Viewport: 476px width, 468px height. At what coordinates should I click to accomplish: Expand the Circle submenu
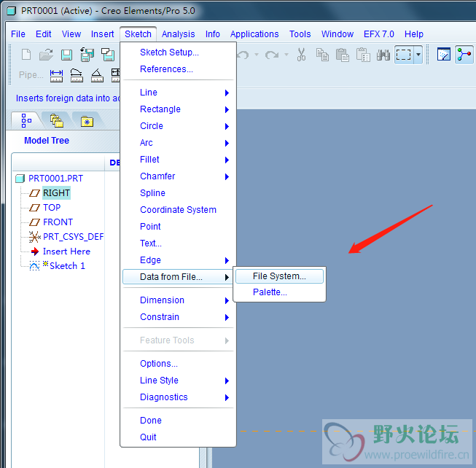click(x=178, y=126)
